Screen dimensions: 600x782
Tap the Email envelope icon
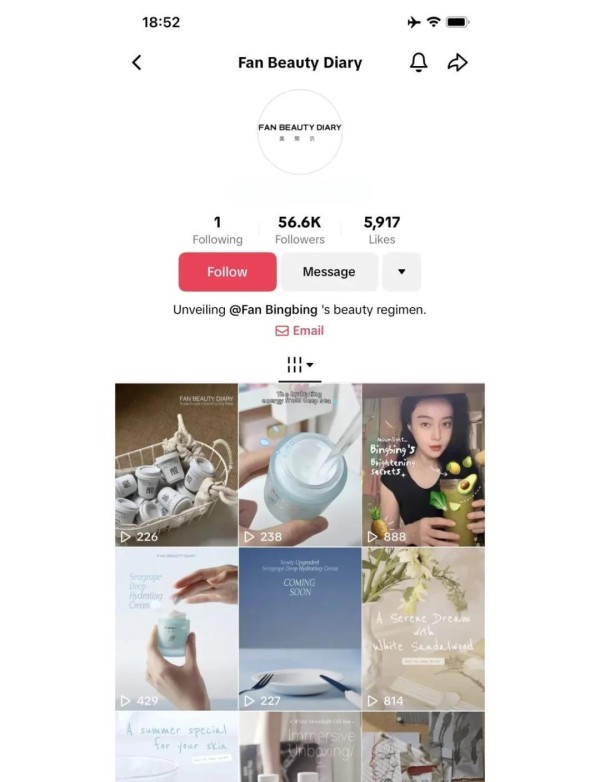coord(282,331)
